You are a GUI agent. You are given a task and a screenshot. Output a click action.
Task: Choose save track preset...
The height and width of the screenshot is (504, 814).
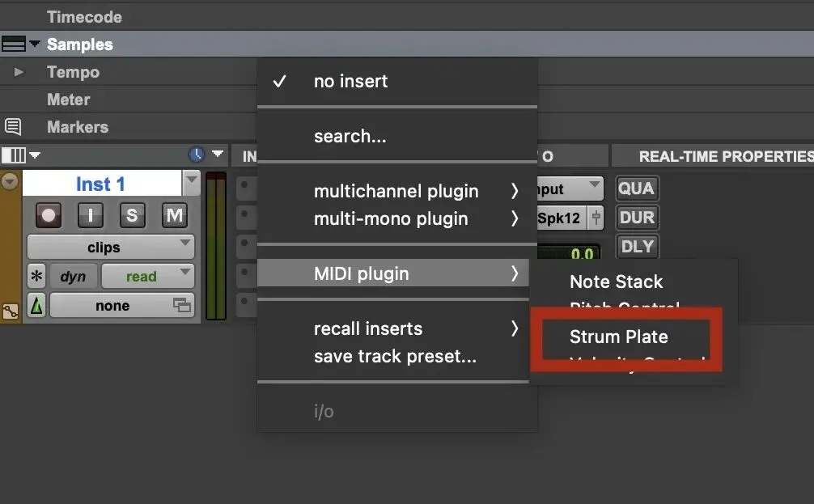point(393,356)
